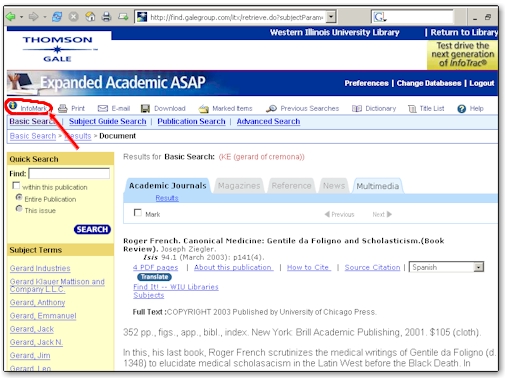
Task: Open 'Source Citation' link
Action: tap(372, 267)
